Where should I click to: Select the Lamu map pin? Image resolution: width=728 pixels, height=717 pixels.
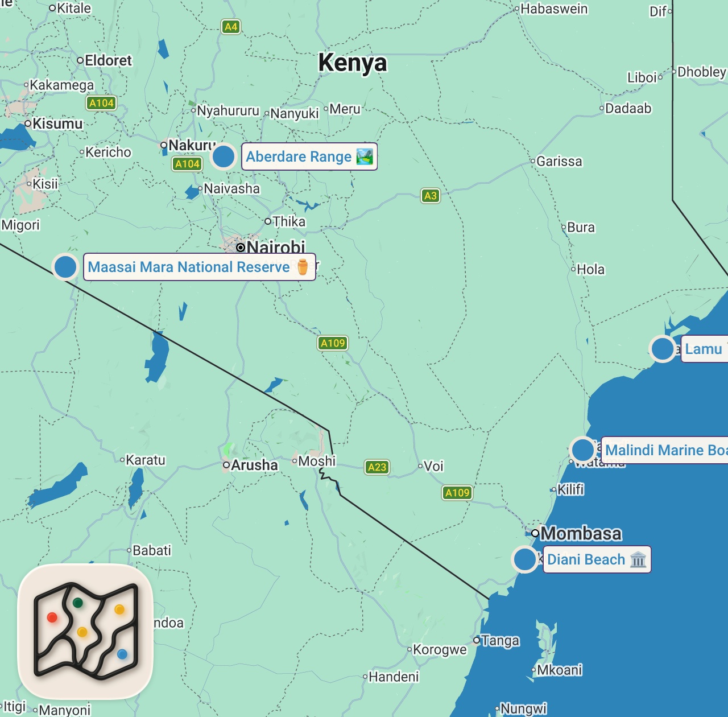pyautogui.click(x=663, y=349)
